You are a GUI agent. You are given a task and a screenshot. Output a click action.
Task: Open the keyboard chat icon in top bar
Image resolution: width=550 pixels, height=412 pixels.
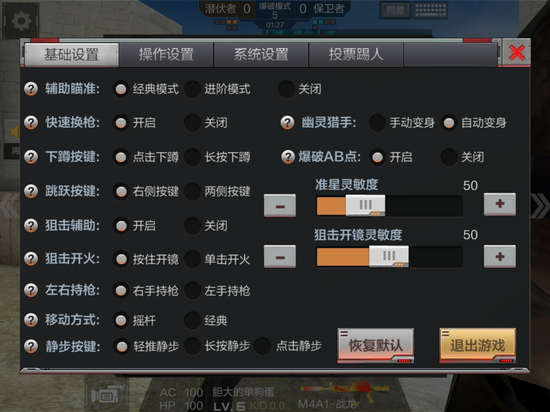(430, 10)
